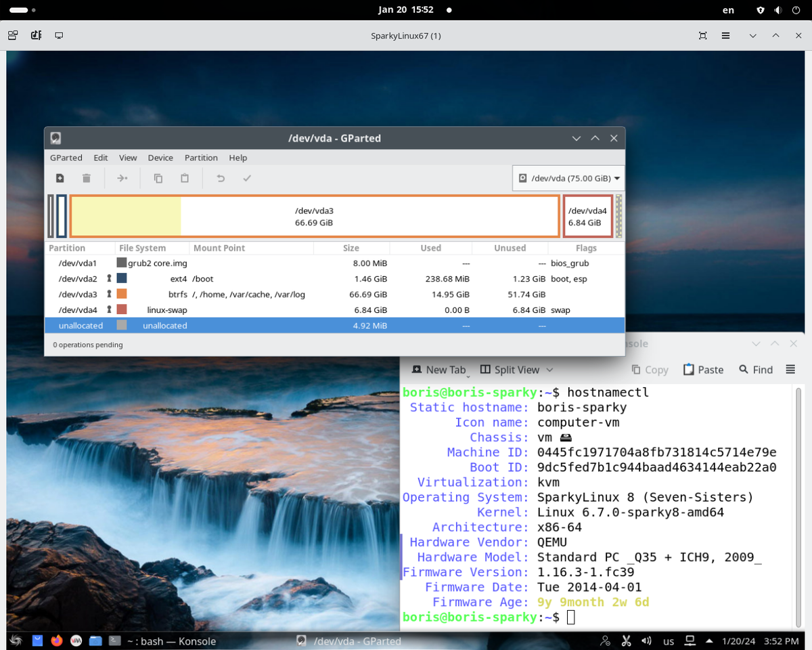
Task: Undo the last GParted operation
Action: pyautogui.click(x=221, y=177)
